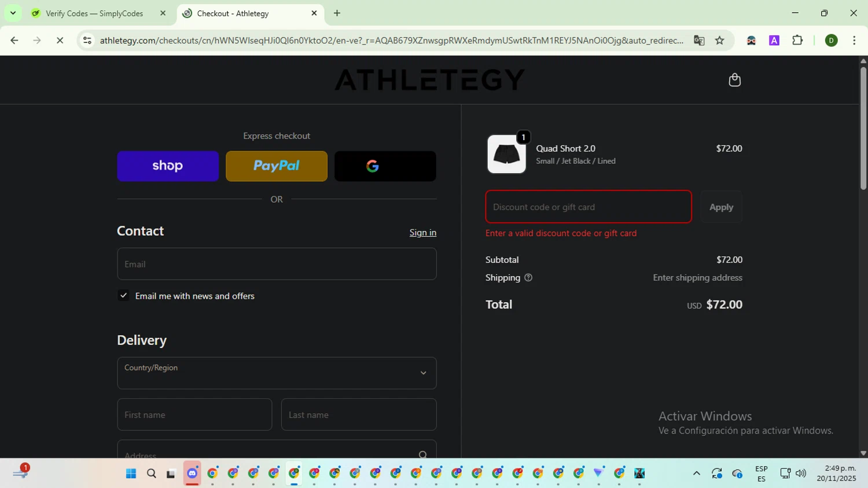Toggle Email me with news and offers
This screenshot has height=488, width=868.
pyautogui.click(x=123, y=296)
